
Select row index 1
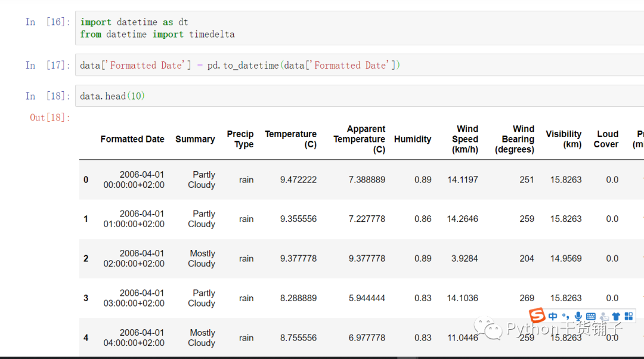86,219
